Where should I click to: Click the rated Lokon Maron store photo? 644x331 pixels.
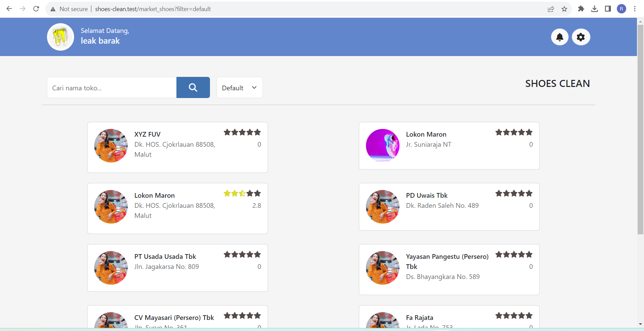111,207
